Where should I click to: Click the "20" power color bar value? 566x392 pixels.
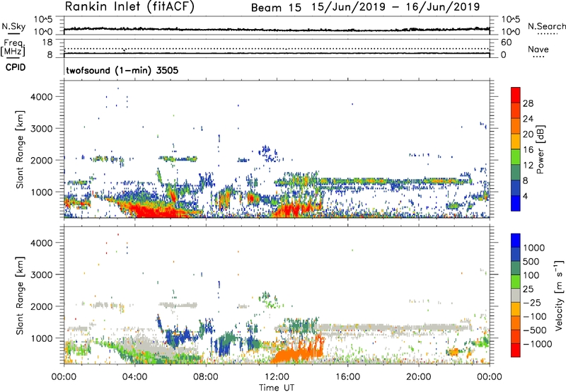point(528,134)
